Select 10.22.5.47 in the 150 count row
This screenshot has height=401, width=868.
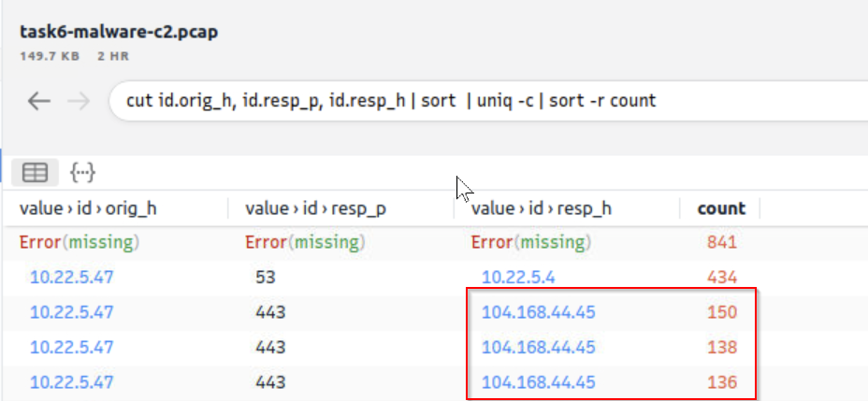72,312
